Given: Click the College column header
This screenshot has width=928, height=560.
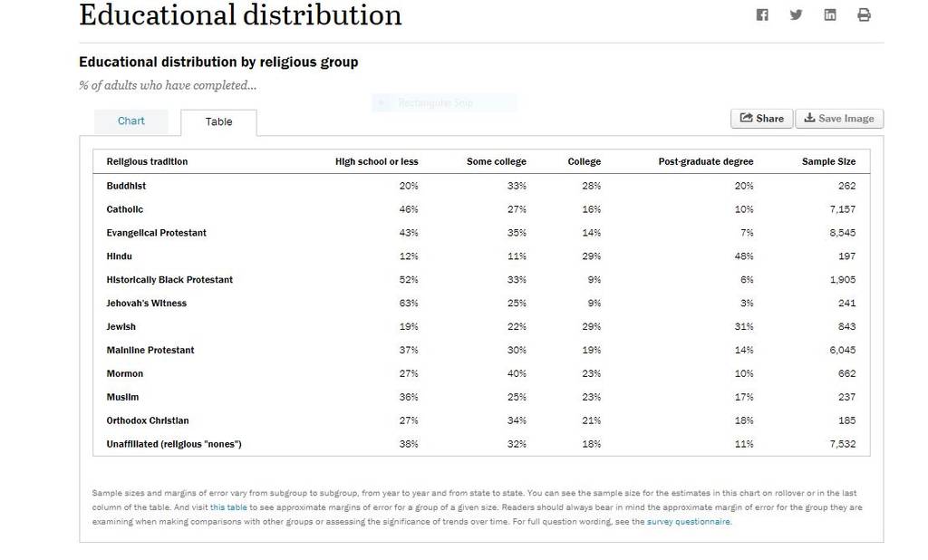Looking at the screenshot, I should tap(585, 161).
